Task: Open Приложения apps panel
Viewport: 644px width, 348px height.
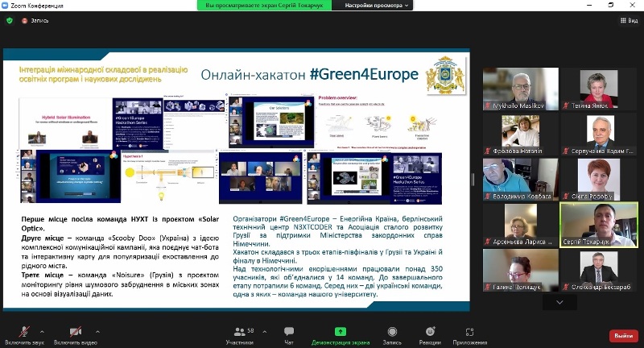Action: [470, 335]
